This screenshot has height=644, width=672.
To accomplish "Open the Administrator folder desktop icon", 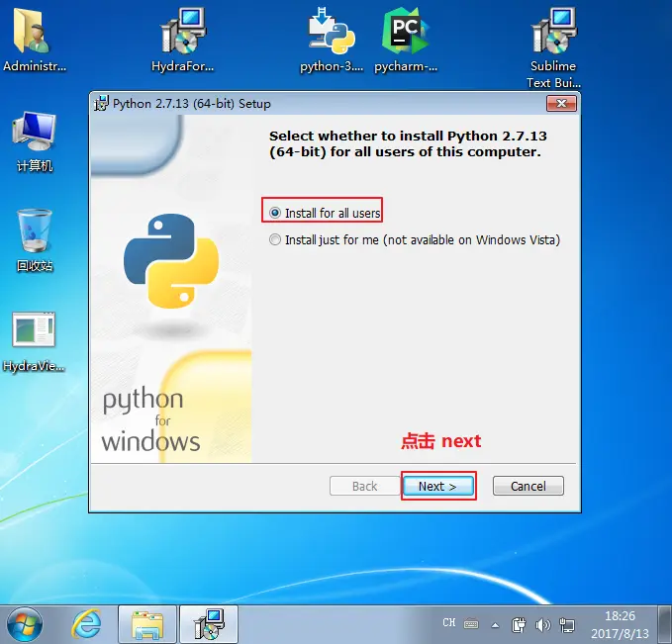I will pos(34,40).
